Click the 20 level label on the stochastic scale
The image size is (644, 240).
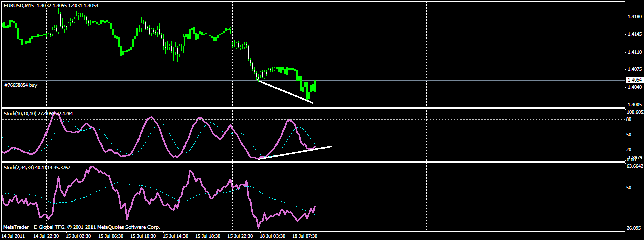pyautogui.click(x=629, y=150)
